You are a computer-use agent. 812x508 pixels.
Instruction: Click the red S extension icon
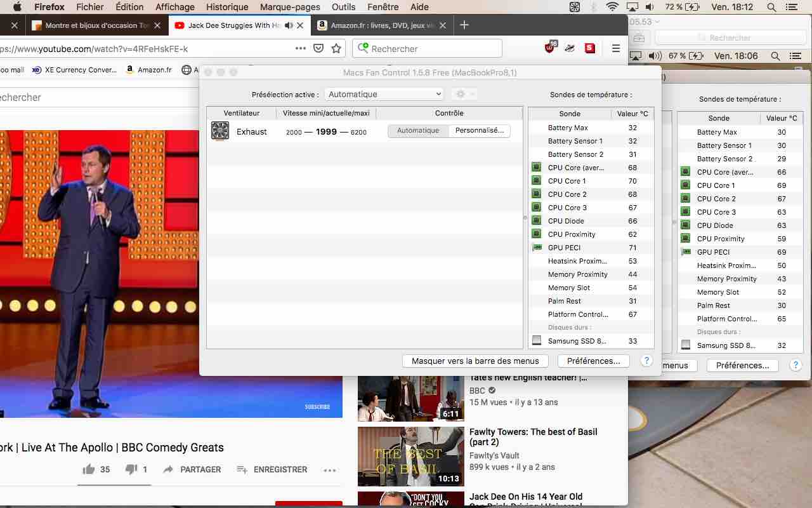click(590, 48)
